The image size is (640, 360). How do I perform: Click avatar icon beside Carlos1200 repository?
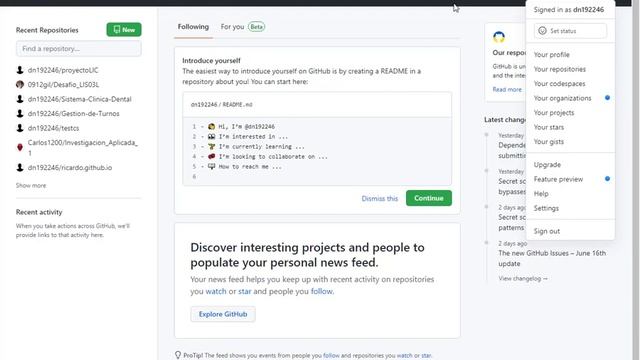coord(20,147)
